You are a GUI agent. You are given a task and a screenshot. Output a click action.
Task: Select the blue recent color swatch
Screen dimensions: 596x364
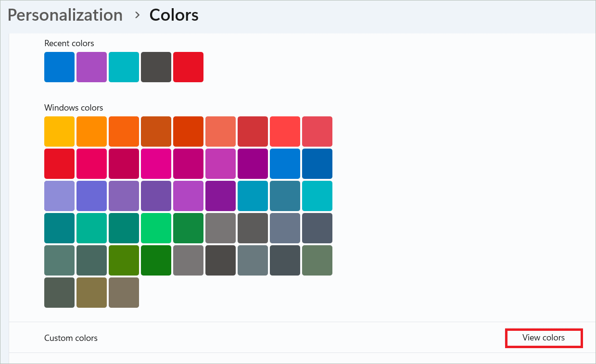coord(59,67)
